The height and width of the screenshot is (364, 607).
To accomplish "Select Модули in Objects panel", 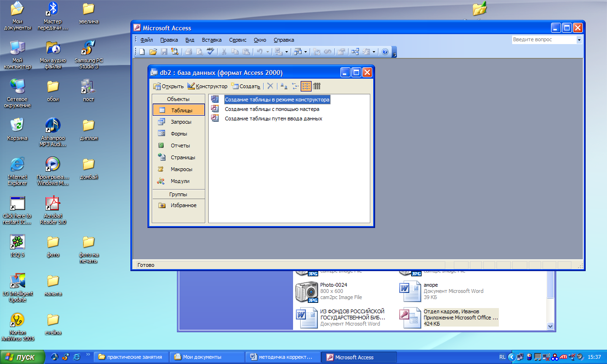I will pyautogui.click(x=179, y=181).
